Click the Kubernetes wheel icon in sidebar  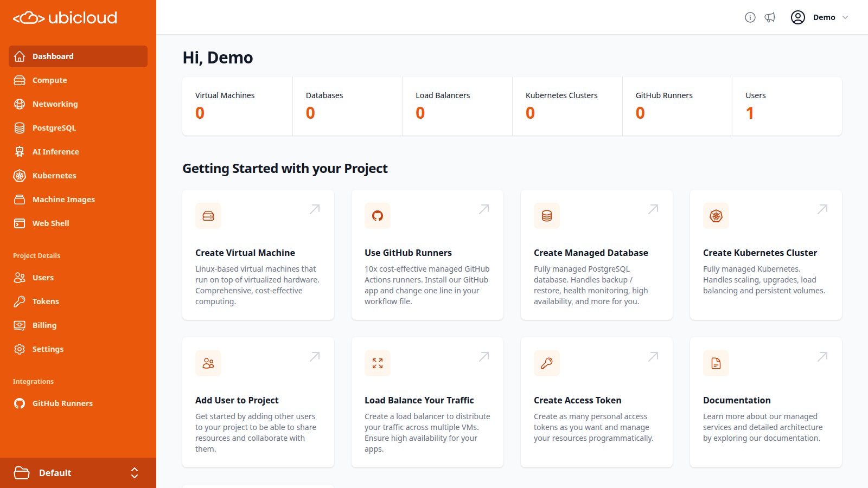pos(20,176)
